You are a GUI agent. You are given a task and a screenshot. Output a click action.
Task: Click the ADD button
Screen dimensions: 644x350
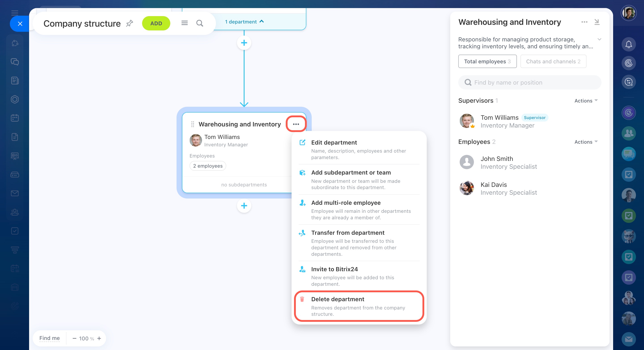156,23
